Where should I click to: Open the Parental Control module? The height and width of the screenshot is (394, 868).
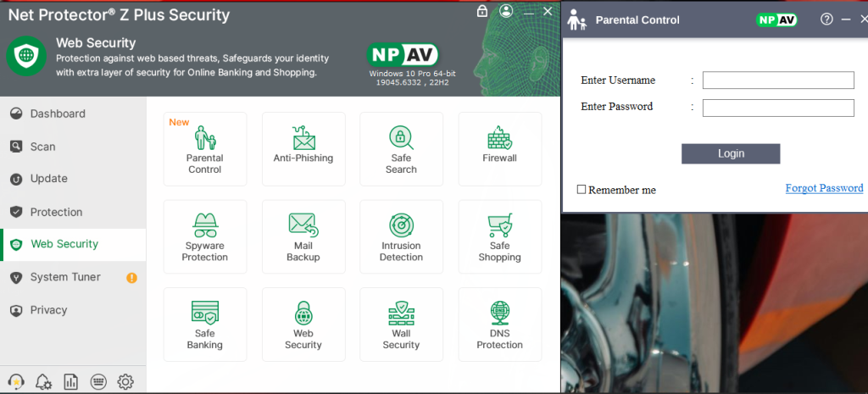coord(204,149)
